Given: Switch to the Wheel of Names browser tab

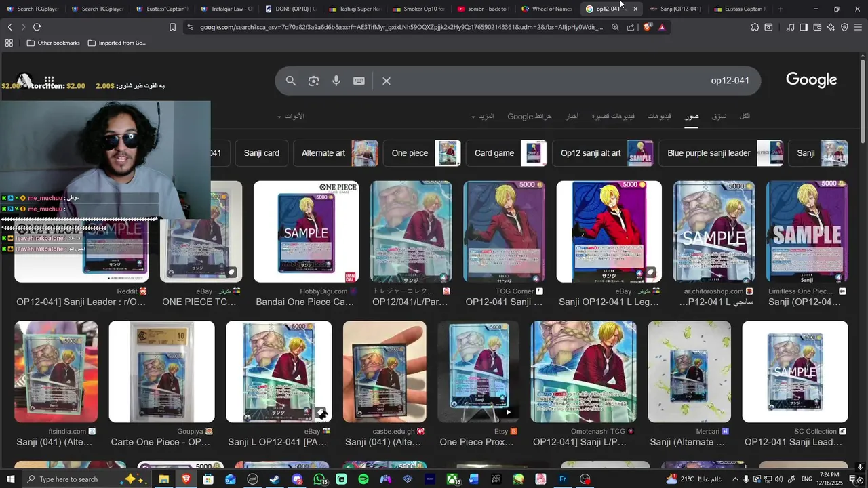Looking at the screenshot, I should point(547,9).
